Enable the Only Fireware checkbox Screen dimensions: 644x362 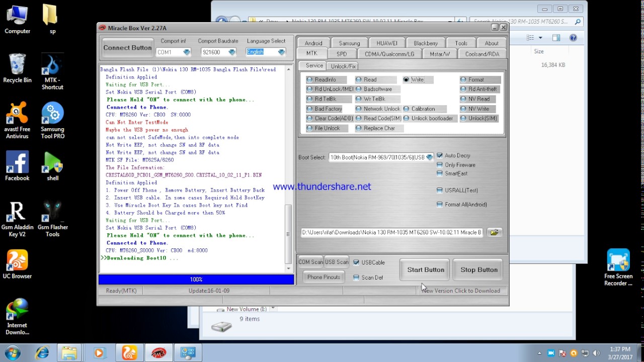click(456, 165)
